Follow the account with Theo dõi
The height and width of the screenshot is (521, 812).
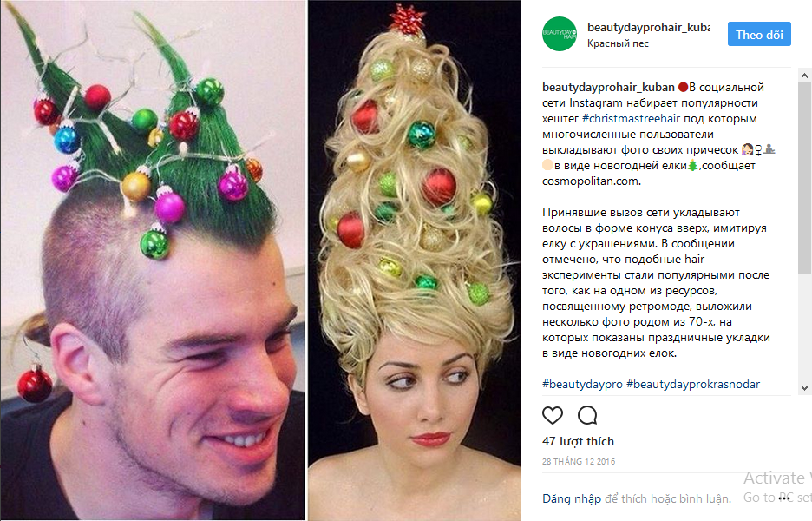759,34
